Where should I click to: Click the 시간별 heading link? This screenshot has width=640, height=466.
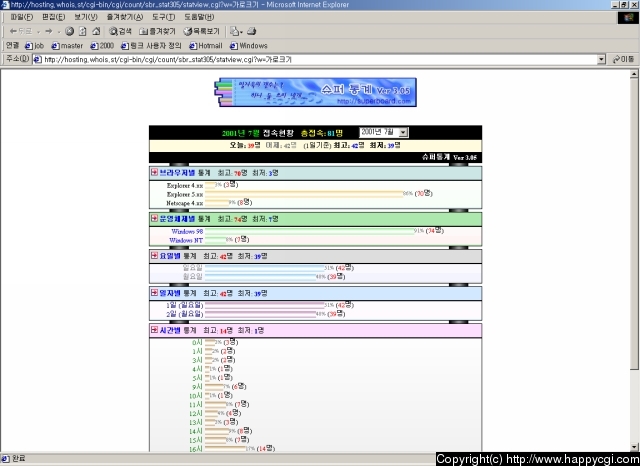tap(170, 331)
